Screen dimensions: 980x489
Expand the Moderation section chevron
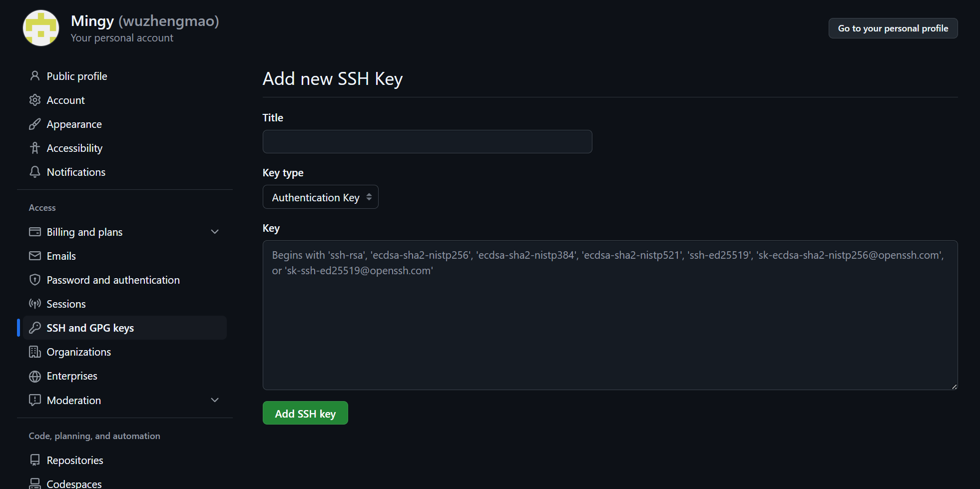pos(215,400)
